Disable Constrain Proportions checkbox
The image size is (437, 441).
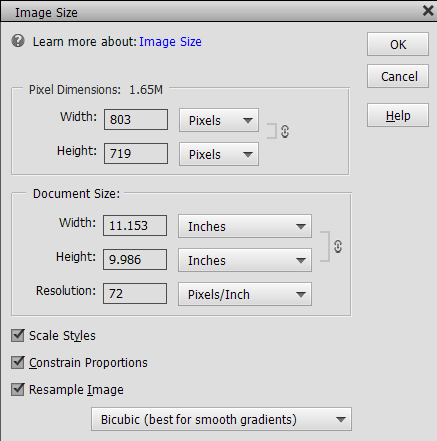[x=18, y=362]
